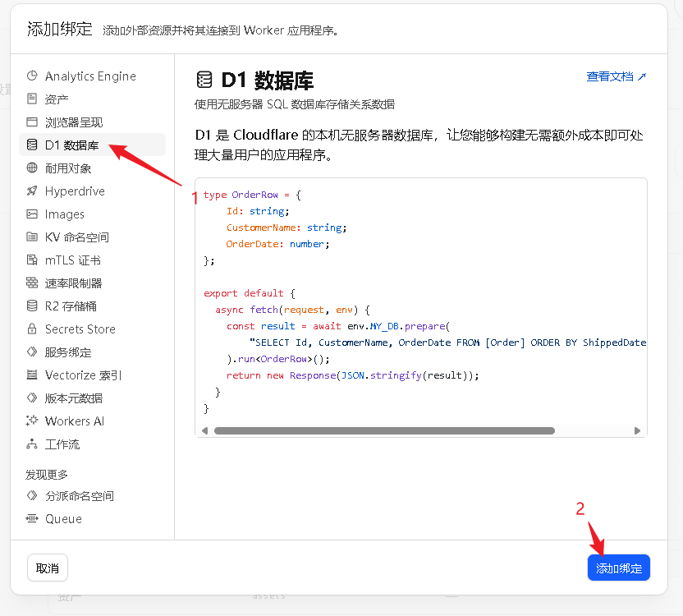683x616 pixels.
Task: Open the mTLS 证书 option
Action: (72, 260)
